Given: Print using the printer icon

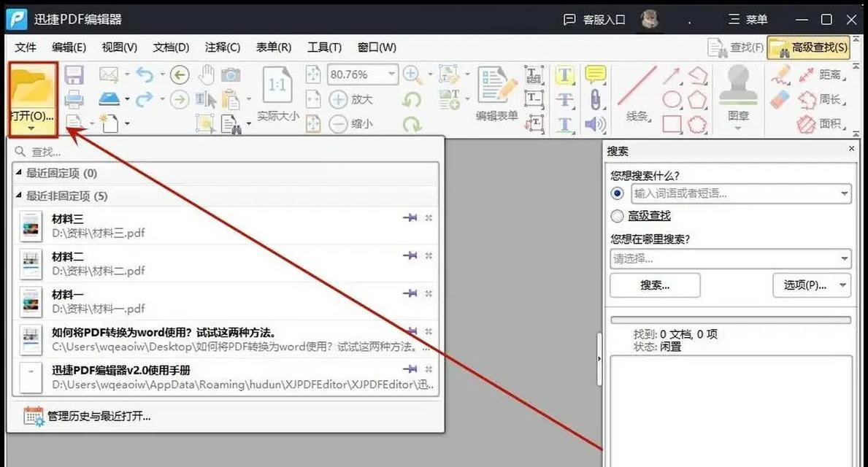Looking at the screenshot, I should [x=74, y=99].
